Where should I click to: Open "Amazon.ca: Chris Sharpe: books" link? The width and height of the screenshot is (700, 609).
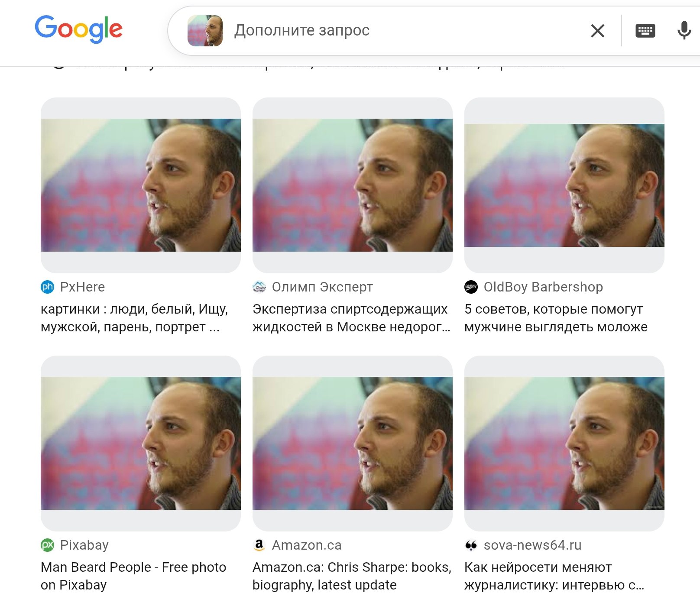[x=352, y=567]
